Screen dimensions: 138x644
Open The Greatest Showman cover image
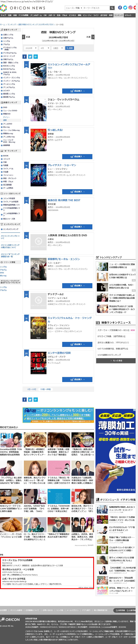point(38,175)
